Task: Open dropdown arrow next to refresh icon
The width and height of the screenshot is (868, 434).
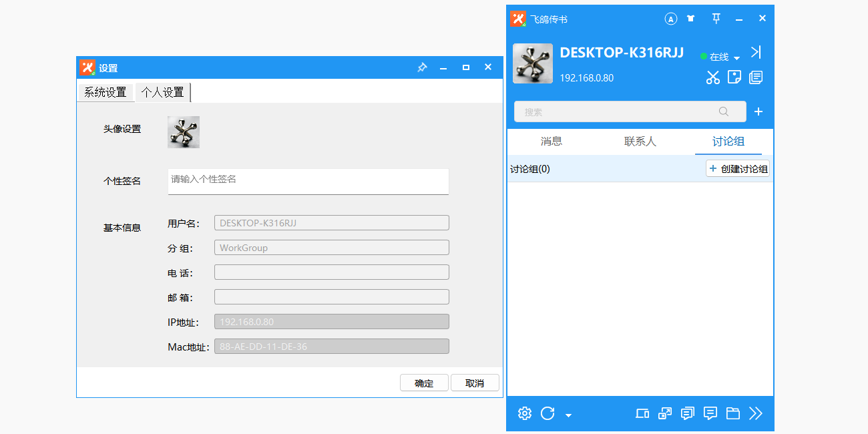Action: coord(568,415)
